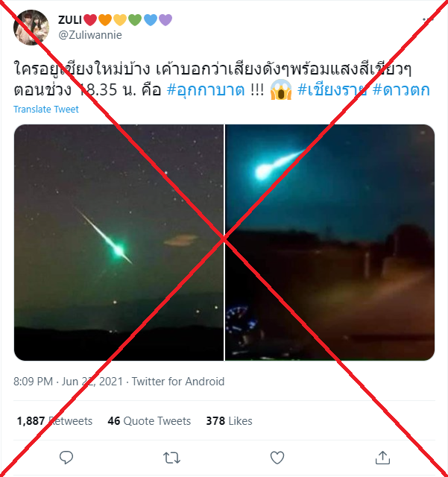Like the tweet with heart icon
The image size is (448, 477).
277,458
